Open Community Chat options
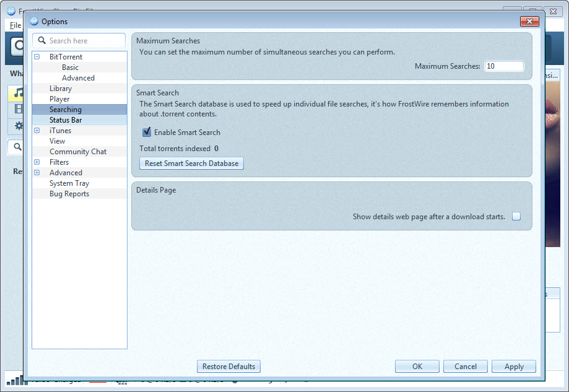 coord(78,151)
